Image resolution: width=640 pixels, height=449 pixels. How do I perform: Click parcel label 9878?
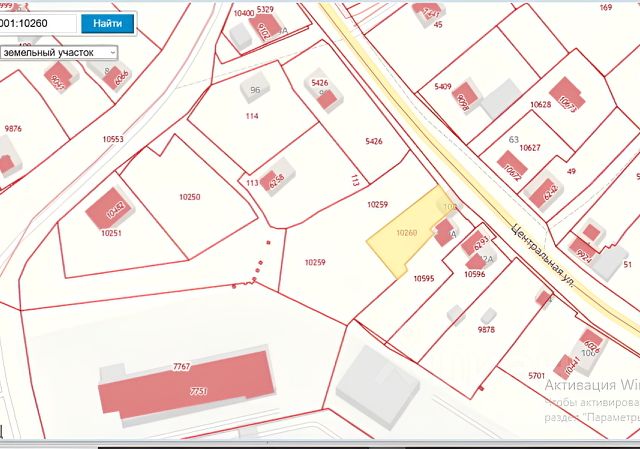486,329
